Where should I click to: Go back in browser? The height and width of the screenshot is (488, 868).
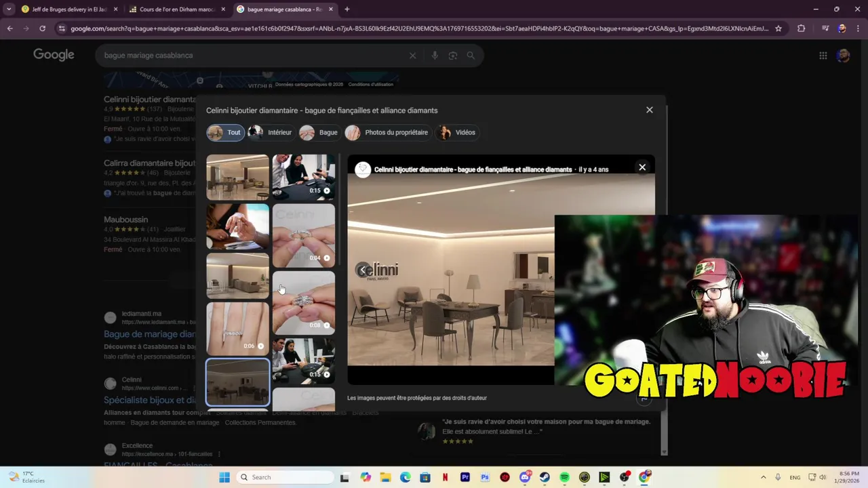[x=9, y=28]
